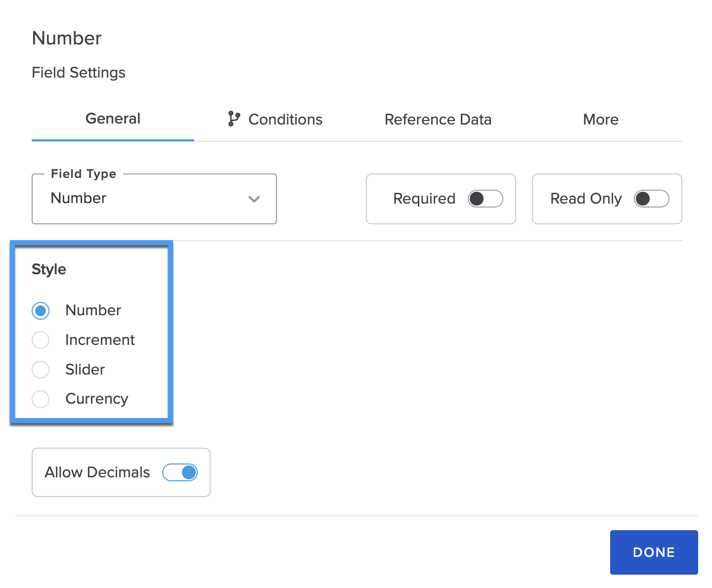
Task: Open the More tab
Action: 601,120
